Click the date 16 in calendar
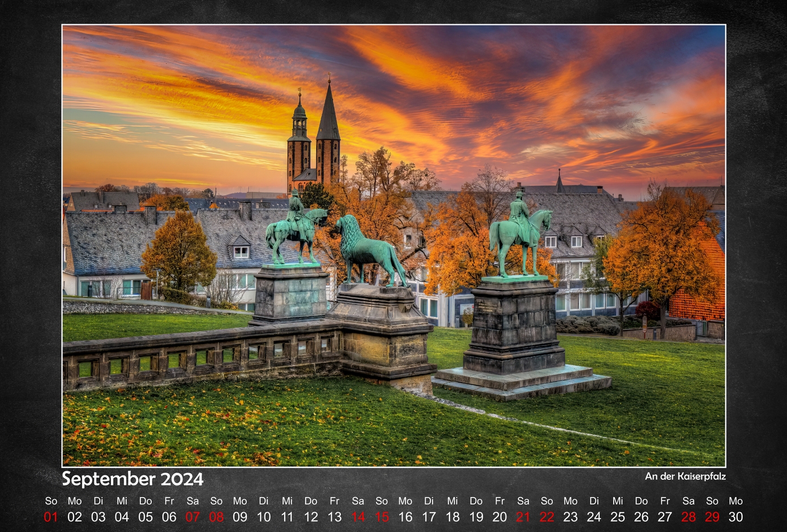The width and height of the screenshot is (787, 532). coord(405,517)
